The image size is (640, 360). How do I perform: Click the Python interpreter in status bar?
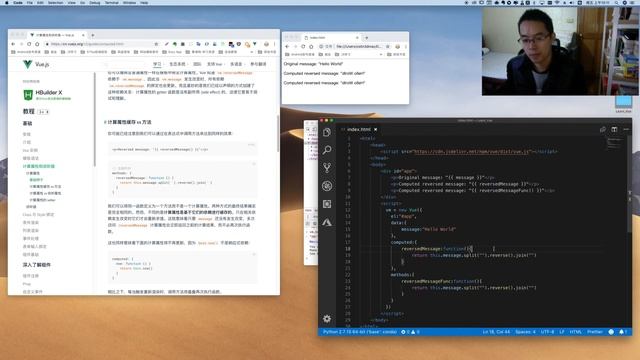tap(360, 332)
